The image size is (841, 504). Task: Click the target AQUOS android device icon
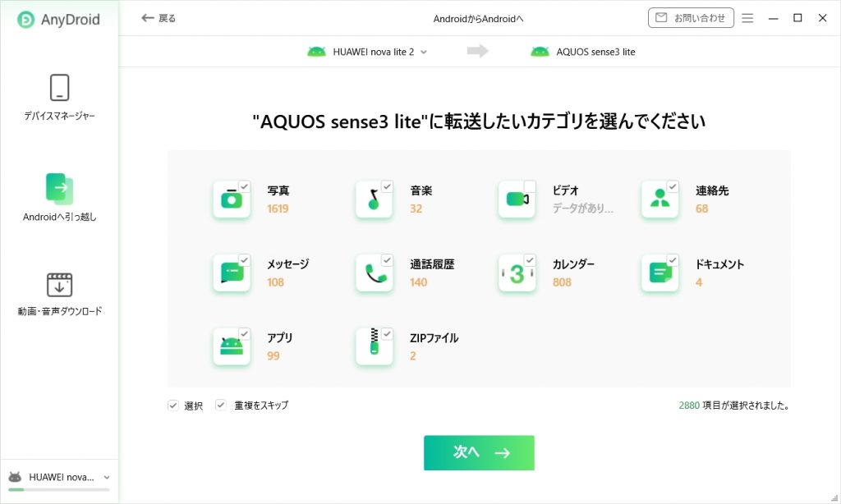[x=540, y=52]
